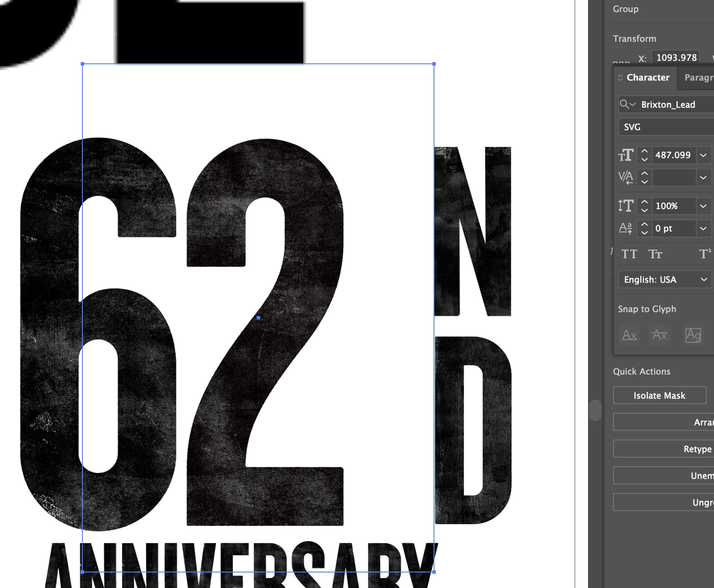The image size is (714, 588).
Task: Click the font size stepper arrows
Action: click(645, 155)
